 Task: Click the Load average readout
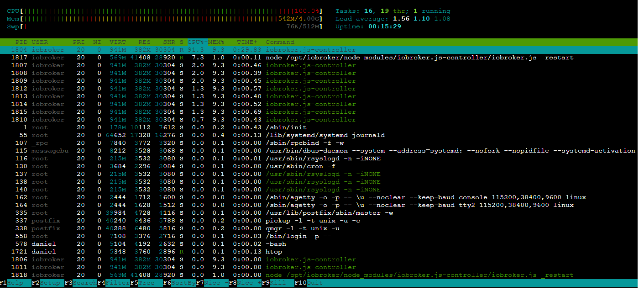point(393,19)
